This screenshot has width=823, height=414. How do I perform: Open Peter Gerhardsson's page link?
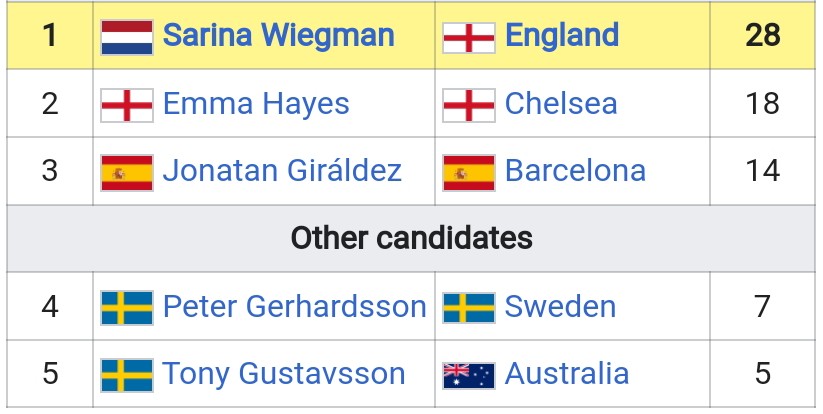click(294, 307)
